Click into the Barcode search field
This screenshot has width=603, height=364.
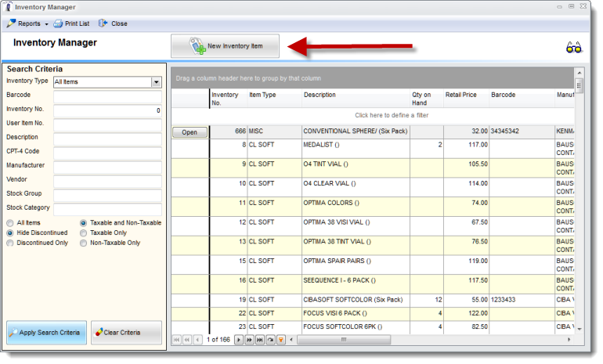point(108,96)
